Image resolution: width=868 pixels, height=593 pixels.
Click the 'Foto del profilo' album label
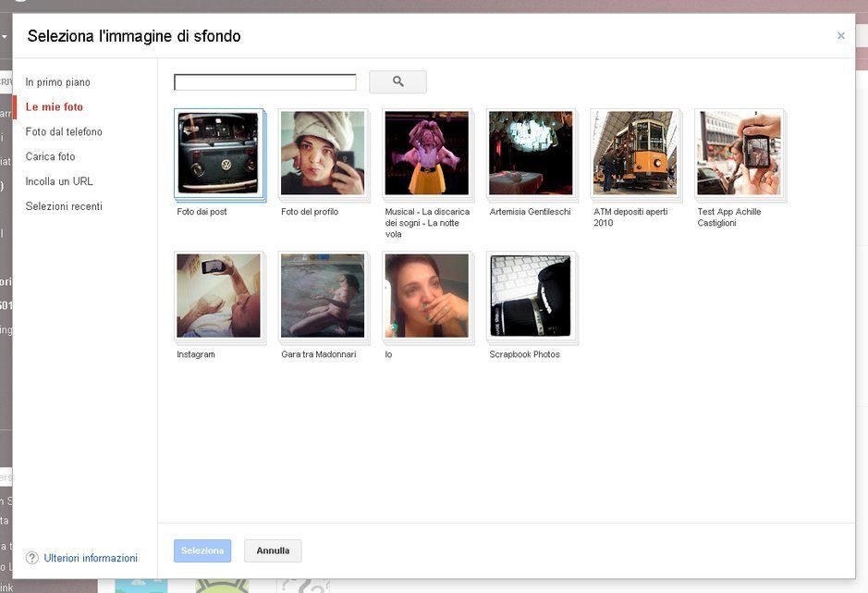point(310,212)
